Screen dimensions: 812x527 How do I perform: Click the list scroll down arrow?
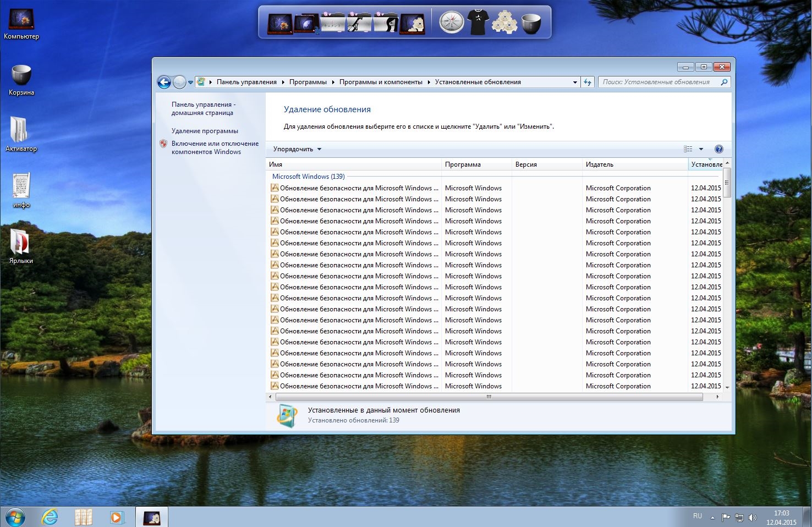727,387
